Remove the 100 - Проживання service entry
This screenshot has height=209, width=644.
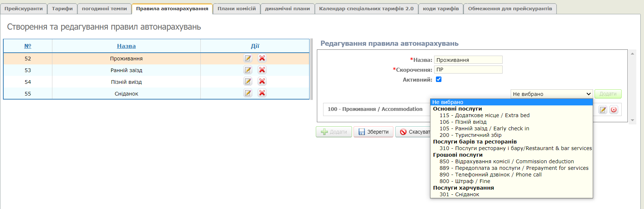coord(614,109)
